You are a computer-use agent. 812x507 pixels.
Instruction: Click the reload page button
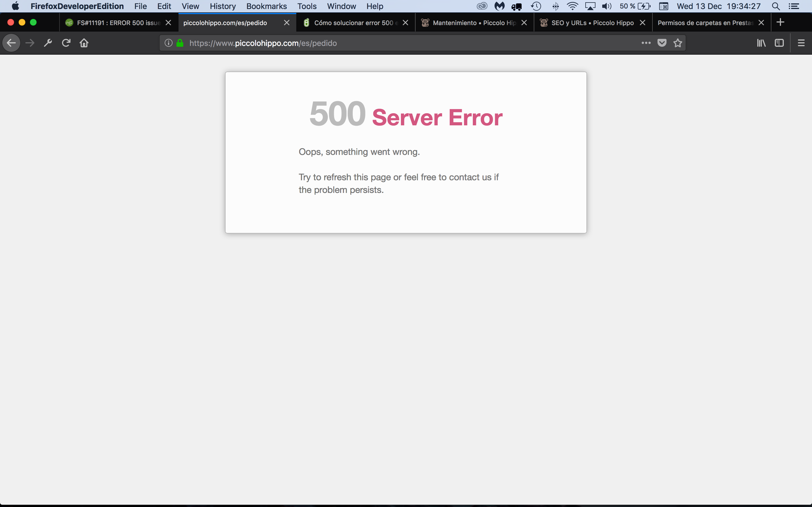(x=66, y=43)
